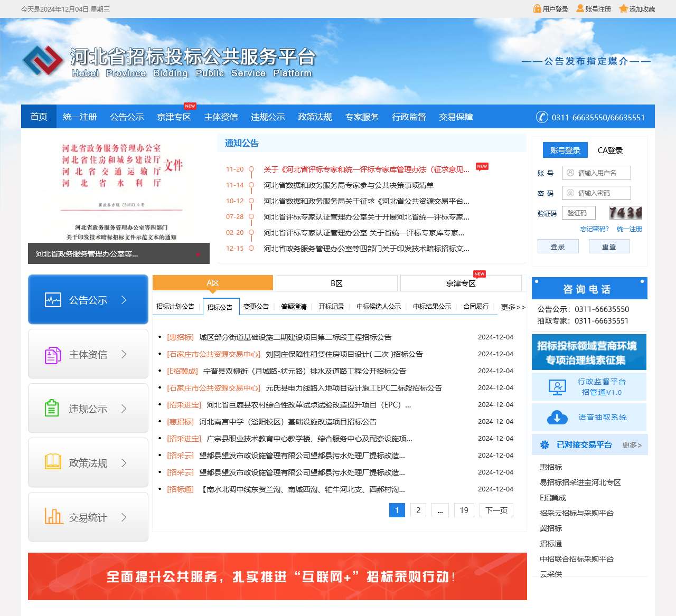Viewport: 676px width, 616px height.
Task: Click the platform logo emblem
Action: point(43,60)
